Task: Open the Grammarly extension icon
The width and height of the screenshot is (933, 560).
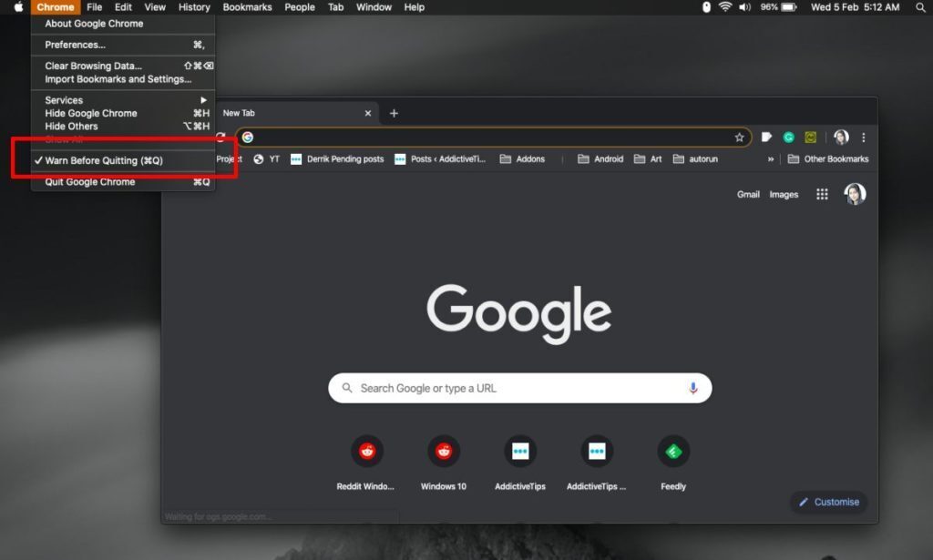Action: (789, 137)
